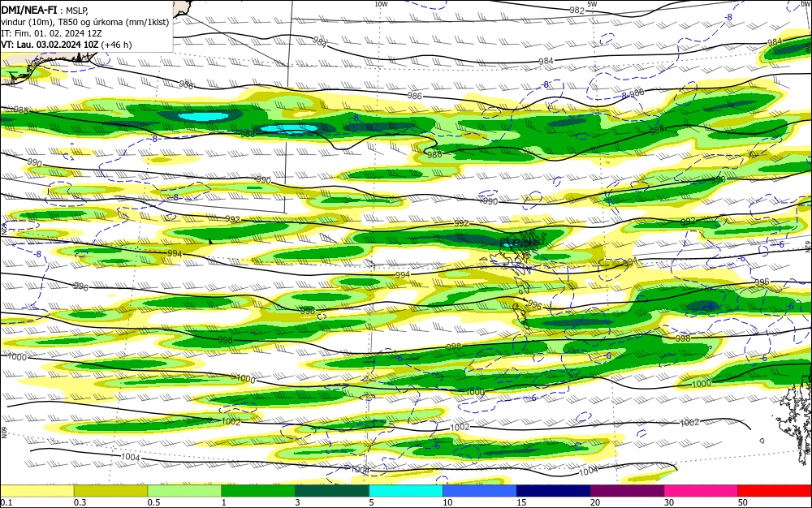Viewport: 812px width, 508px height.
Task: Click the "VT: Lau. 03.02.2024 10Z (+46 h)" line
Action: (x=67, y=45)
